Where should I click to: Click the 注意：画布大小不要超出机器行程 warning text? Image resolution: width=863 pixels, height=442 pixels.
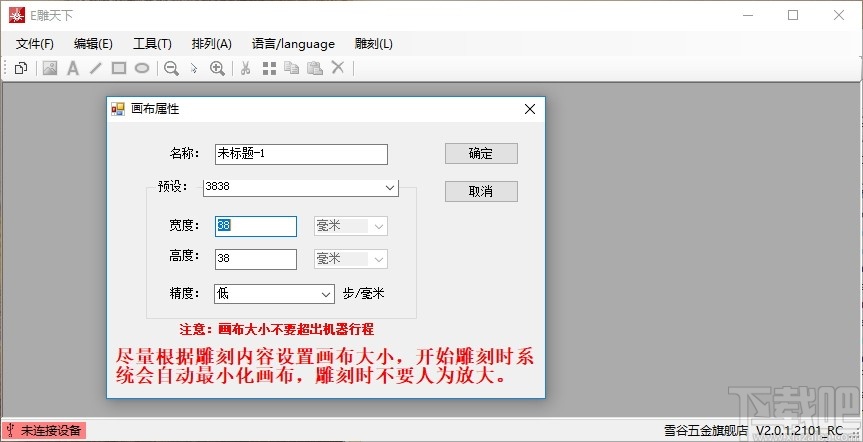(x=277, y=330)
